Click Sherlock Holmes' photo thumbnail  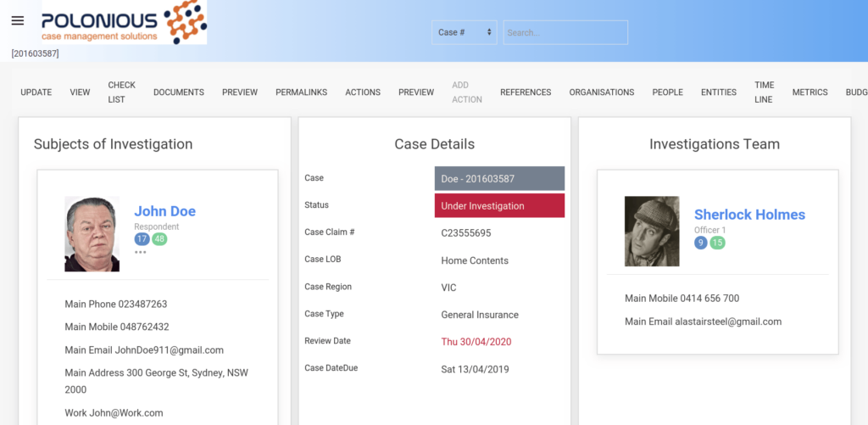(x=652, y=232)
